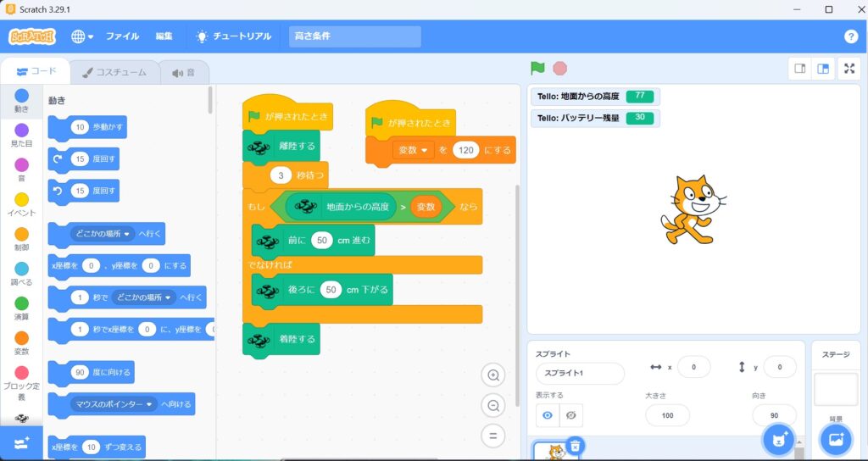Screen dimensions: 868x461
Task: Open help with the question mark icon
Action: (851, 36)
